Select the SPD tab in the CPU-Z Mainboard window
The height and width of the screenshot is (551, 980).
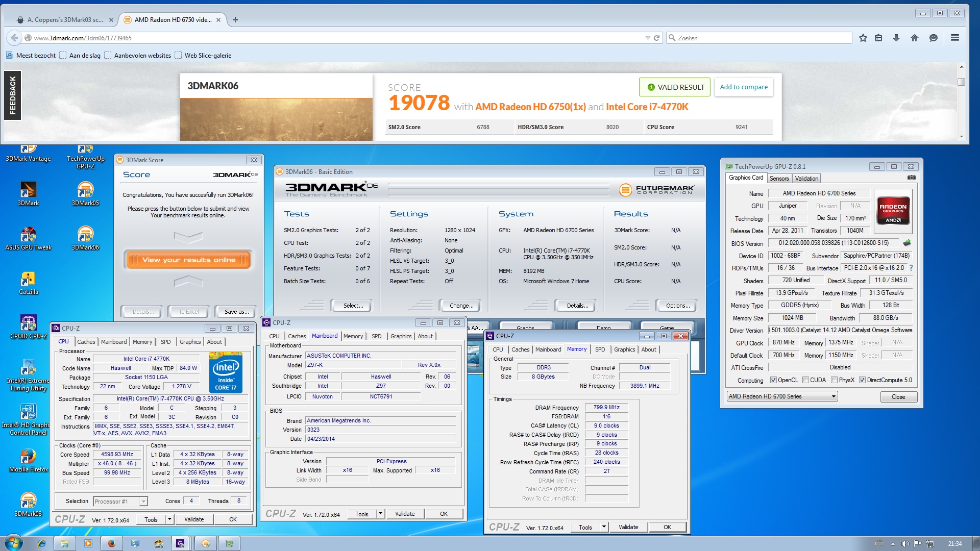(377, 336)
